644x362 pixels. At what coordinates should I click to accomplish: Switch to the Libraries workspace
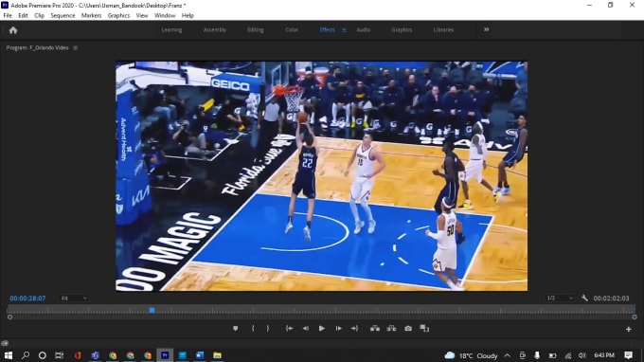443,30
